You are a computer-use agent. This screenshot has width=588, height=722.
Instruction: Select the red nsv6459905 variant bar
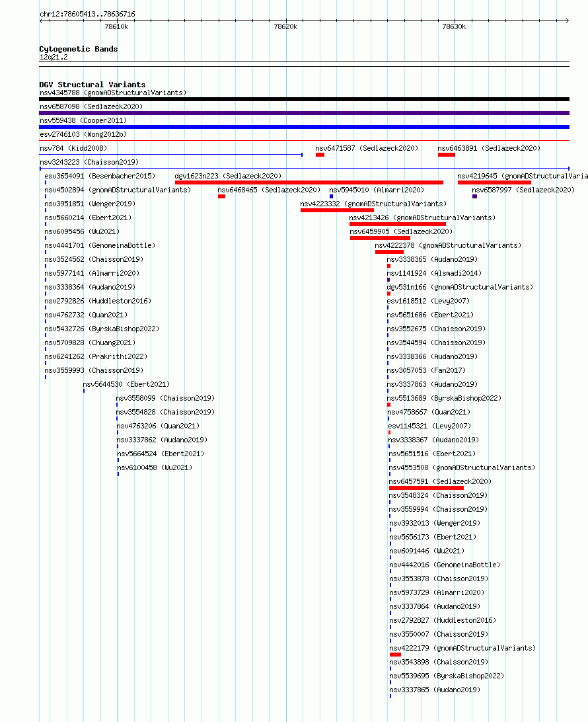tap(380, 237)
